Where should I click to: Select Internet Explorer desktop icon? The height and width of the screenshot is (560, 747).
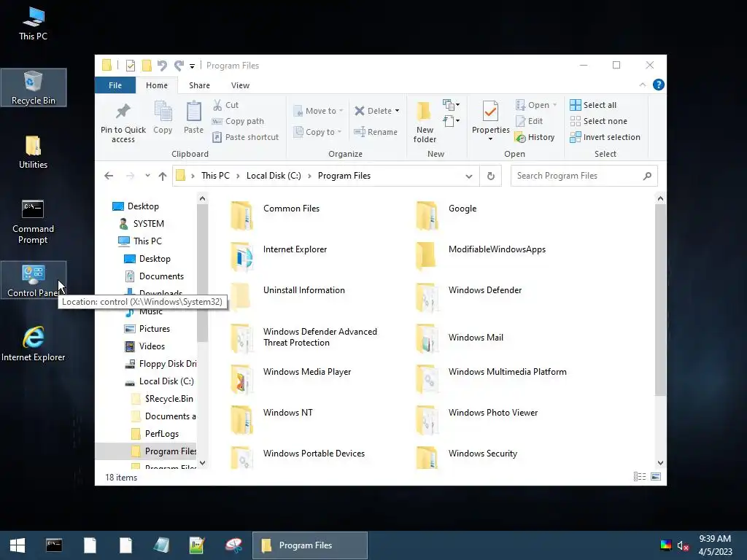pos(34,343)
